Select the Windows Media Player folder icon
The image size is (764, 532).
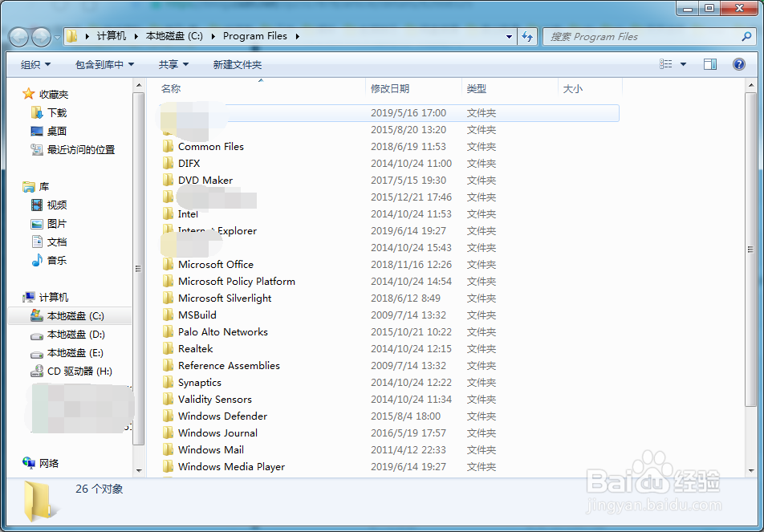coord(168,467)
